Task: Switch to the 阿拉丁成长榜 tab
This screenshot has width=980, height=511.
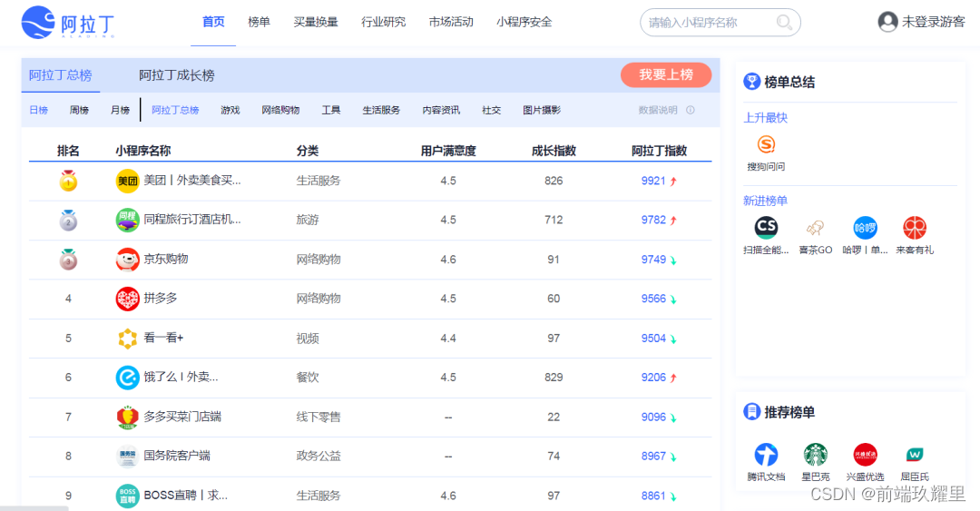Action: 177,75
